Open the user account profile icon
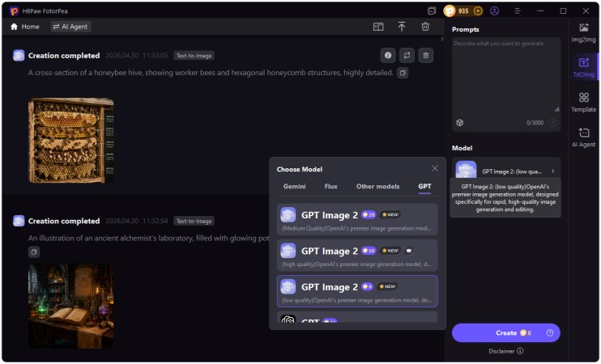 click(x=494, y=11)
